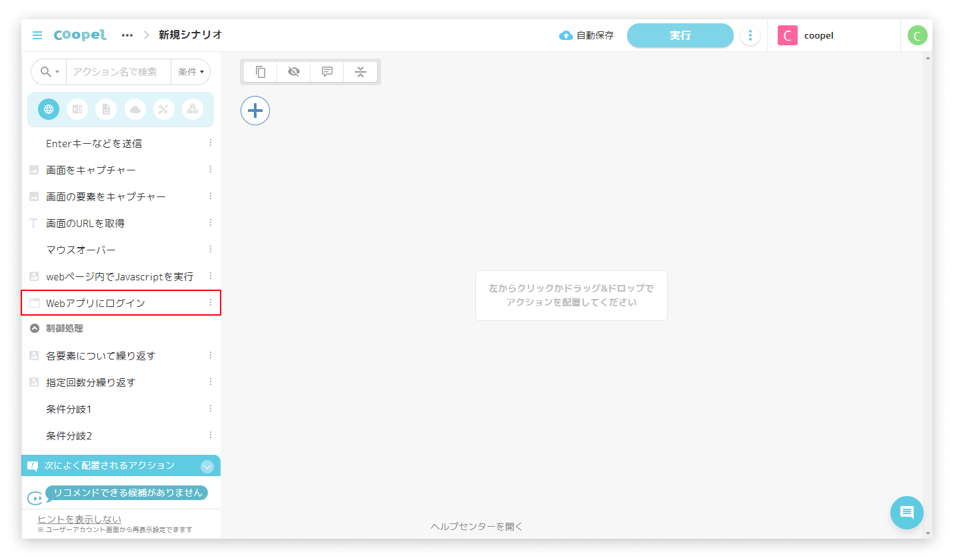Click the ヒントを表示しない link
The height and width of the screenshot is (560, 953).
pyautogui.click(x=79, y=519)
